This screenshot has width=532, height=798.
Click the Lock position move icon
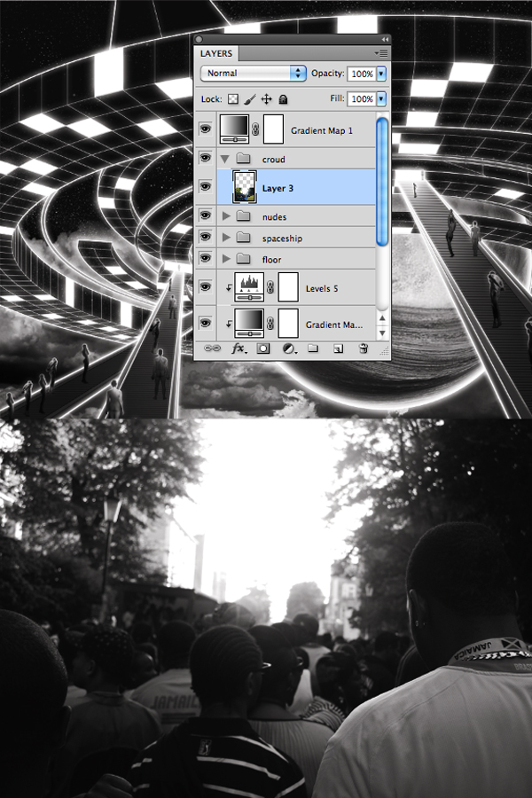pos(266,99)
